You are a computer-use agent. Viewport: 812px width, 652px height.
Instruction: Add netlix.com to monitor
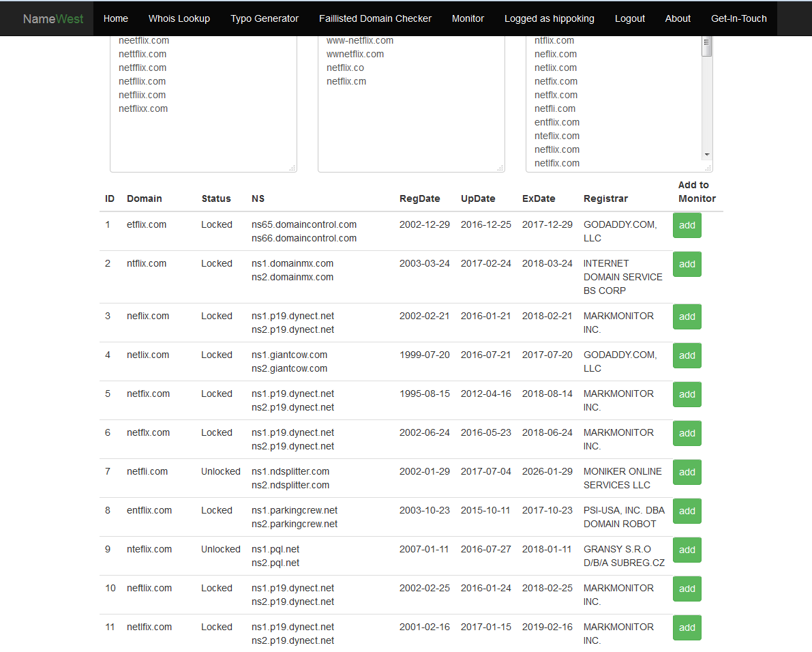click(x=687, y=355)
